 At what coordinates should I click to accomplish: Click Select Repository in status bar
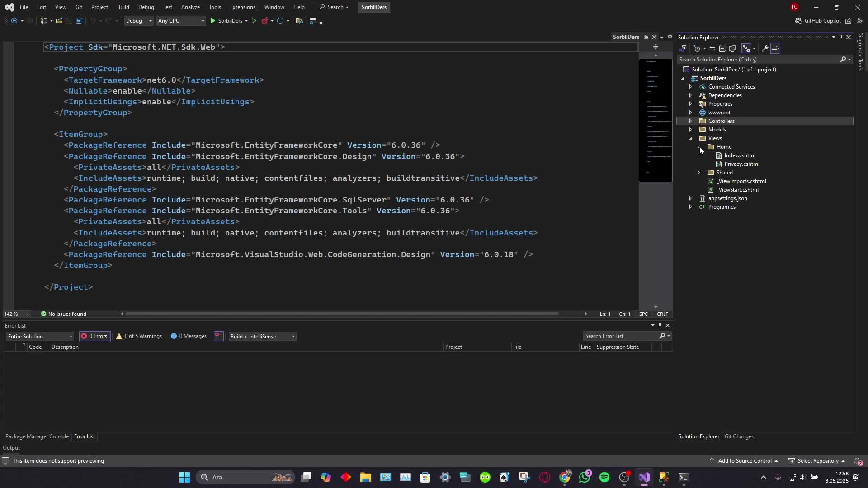[817, 461]
